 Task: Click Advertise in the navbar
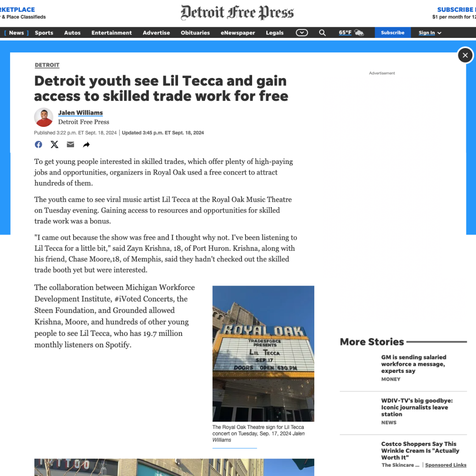click(x=156, y=33)
